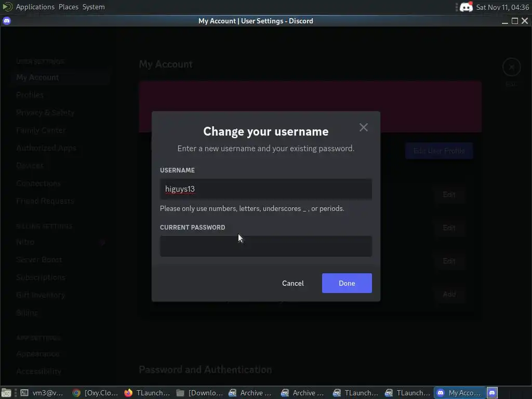Viewport: 532px width, 399px height.
Task: Switch to the [Downlo... file manager taskbar item
Action: pyautogui.click(x=199, y=393)
